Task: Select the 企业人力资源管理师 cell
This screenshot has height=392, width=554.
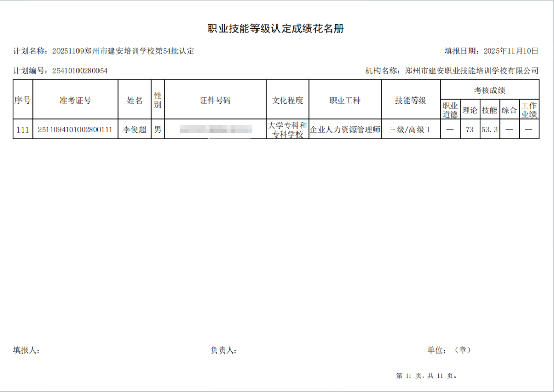Action: (345, 130)
